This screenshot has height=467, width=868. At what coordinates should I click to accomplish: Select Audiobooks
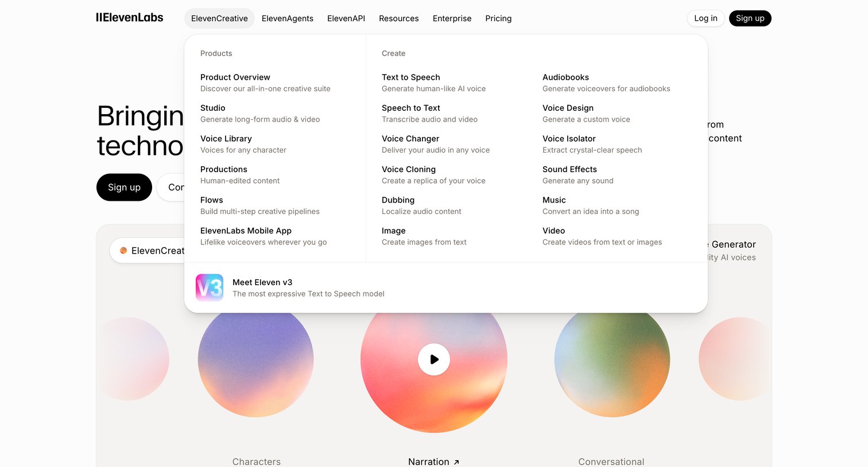click(606, 83)
